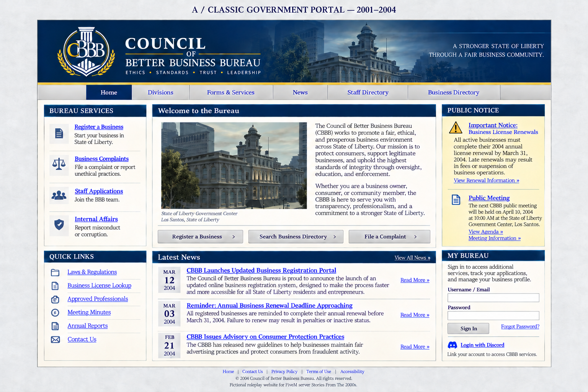Click the warning triangle icon in Public Notice

click(x=456, y=127)
